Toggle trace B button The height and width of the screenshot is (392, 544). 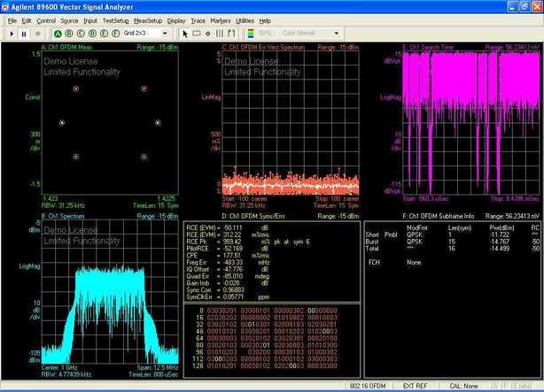point(69,34)
